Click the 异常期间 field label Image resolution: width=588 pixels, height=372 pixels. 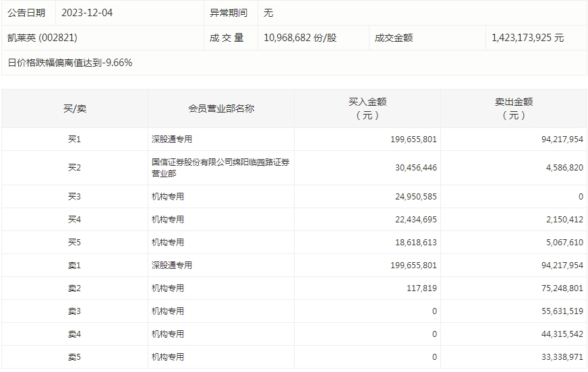[229, 13]
